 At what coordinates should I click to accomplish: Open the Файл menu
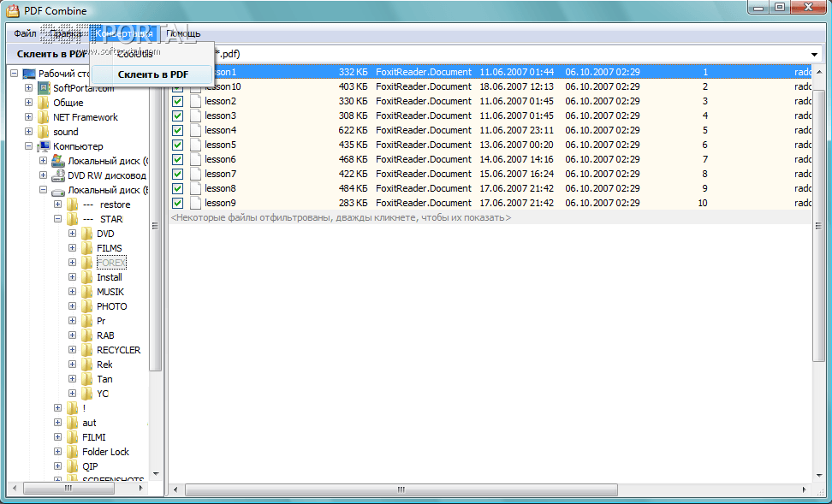coord(25,33)
